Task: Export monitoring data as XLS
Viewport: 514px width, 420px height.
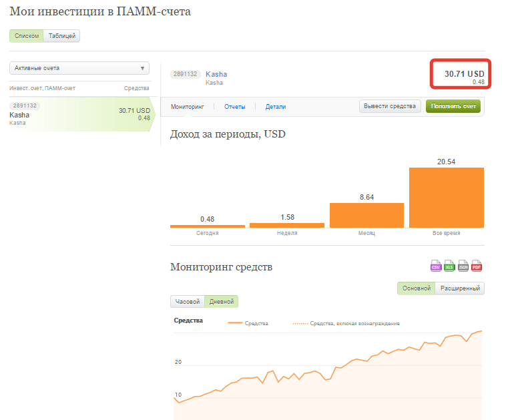Action: coord(449,266)
